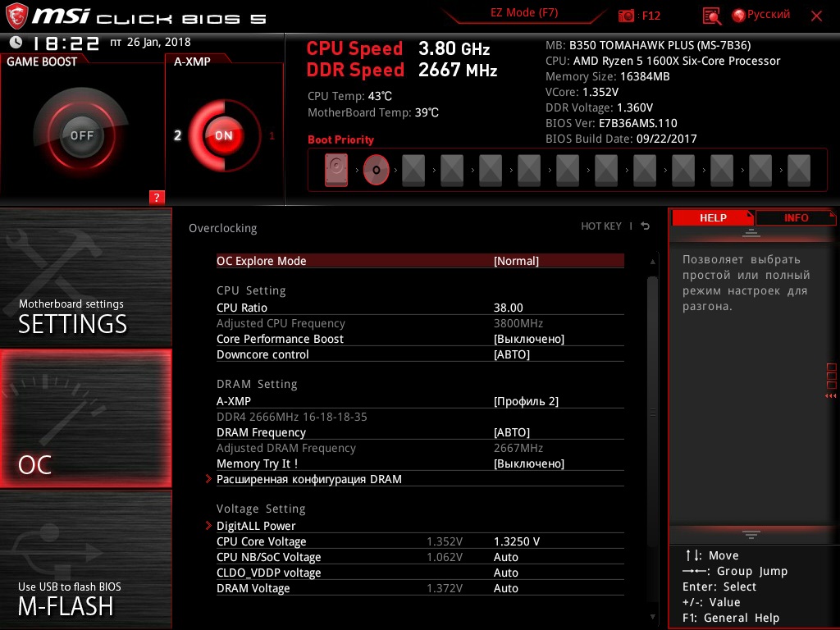The width and height of the screenshot is (840, 630).
Task: Select A-XMP profile 2 number
Action: [x=177, y=135]
